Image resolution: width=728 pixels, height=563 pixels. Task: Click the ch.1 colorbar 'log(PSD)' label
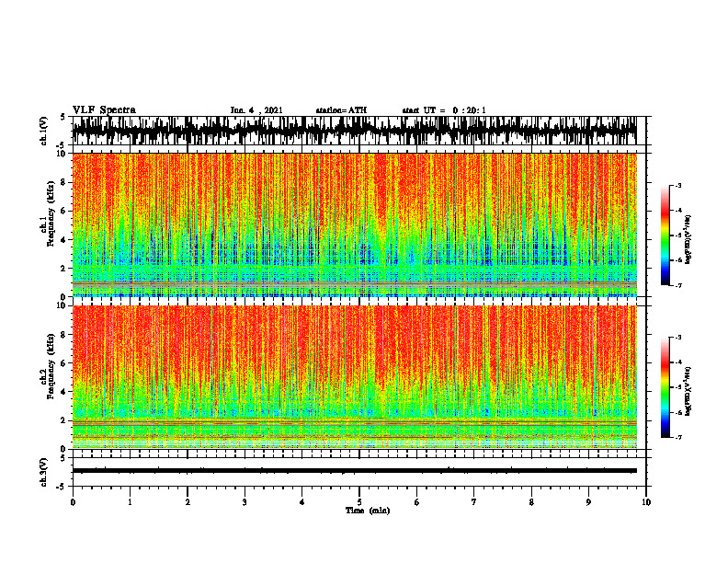[688, 239]
